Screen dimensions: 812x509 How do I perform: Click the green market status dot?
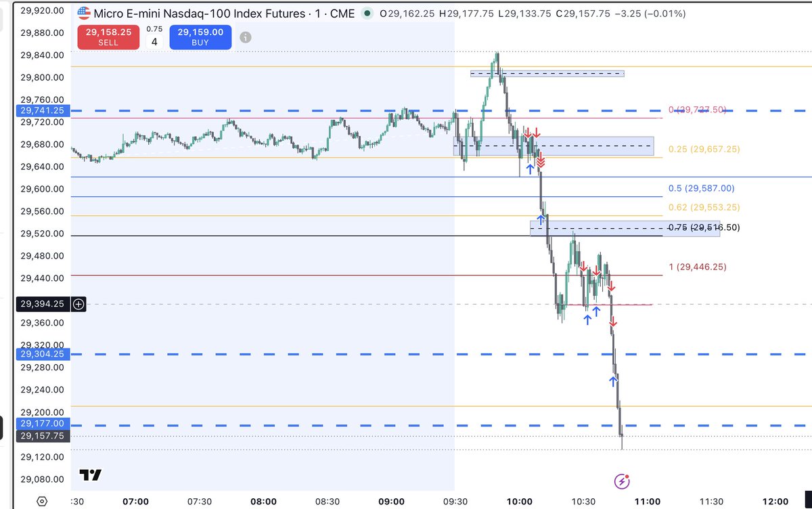(x=367, y=14)
